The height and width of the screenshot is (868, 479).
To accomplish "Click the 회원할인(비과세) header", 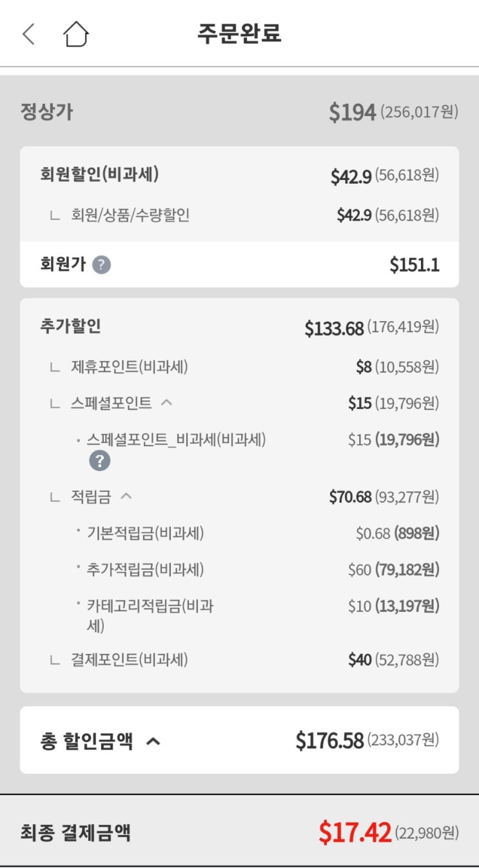I will 99,175.
